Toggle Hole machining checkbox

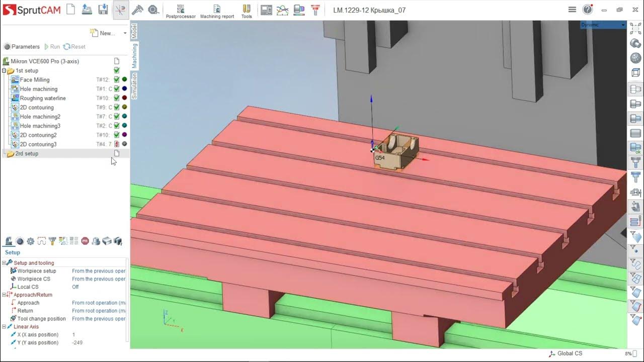click(117, 89)
